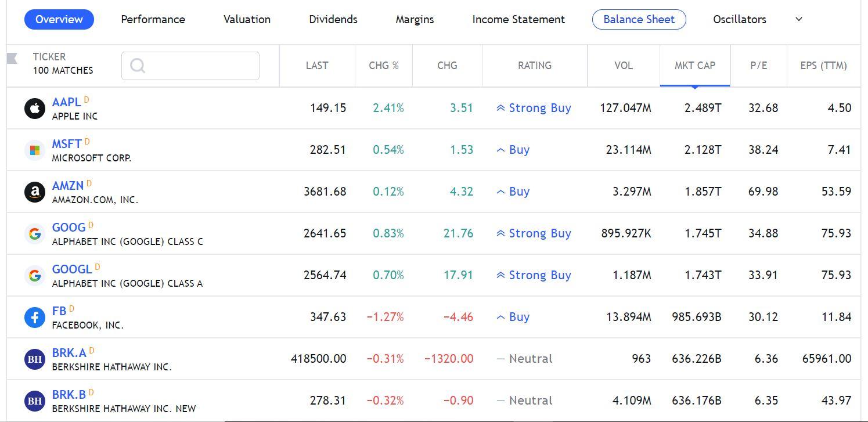Viewport: 868px width, 422px height.
Task: Open the MSFT ticker link
Action: tap(67, 144)
